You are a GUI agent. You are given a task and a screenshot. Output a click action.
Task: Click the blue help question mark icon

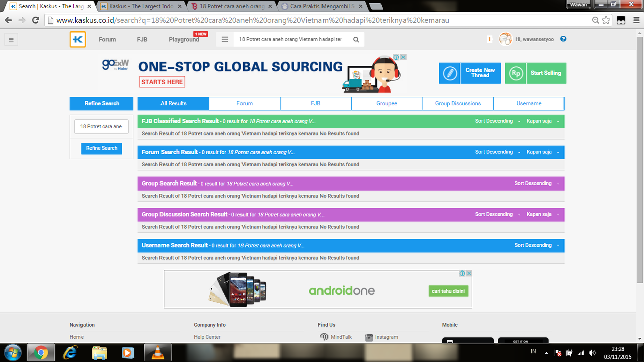pyautogui.click(x=563, y=39)
